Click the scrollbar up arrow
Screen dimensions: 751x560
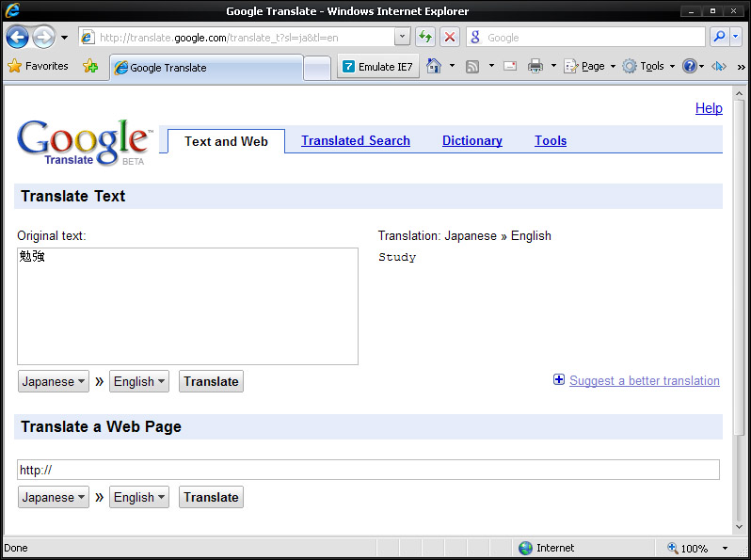click(739, 94)
